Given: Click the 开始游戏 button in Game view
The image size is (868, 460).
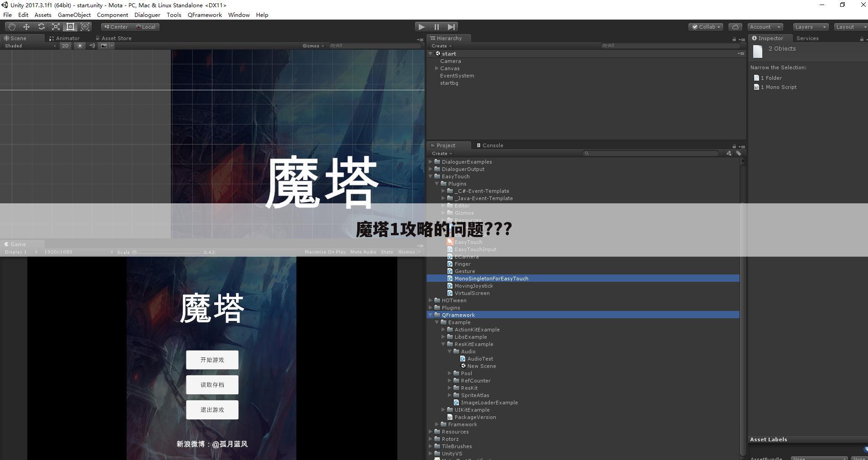Looking at the screenshot, I should 212,360.
